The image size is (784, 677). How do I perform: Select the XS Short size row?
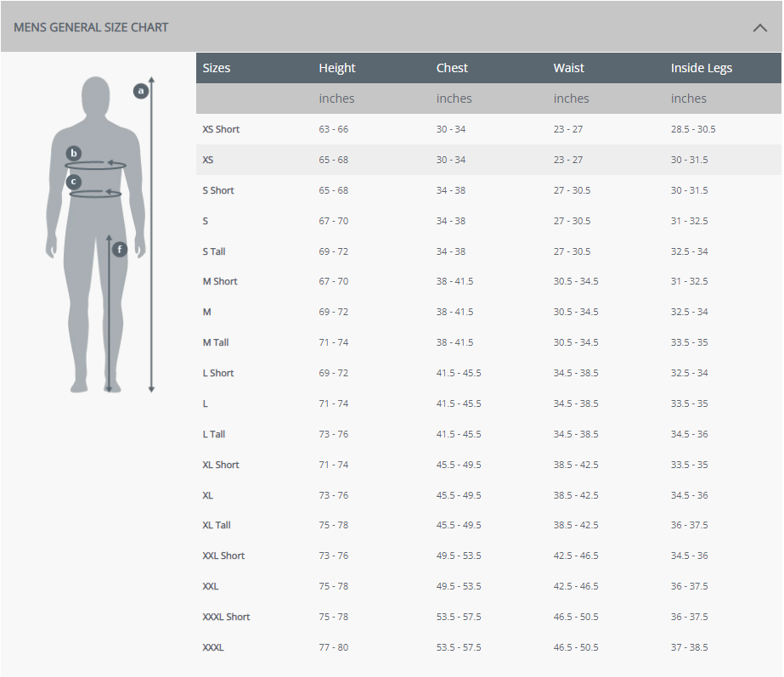221,129
